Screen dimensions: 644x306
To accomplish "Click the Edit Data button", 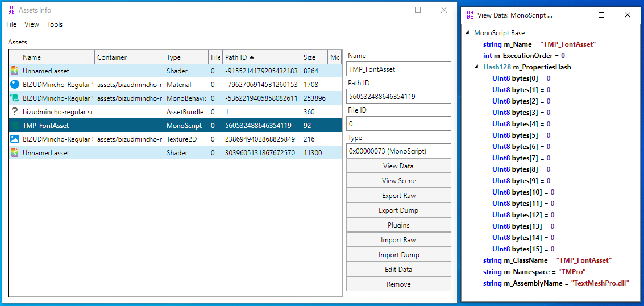I will tap(398, 270).
